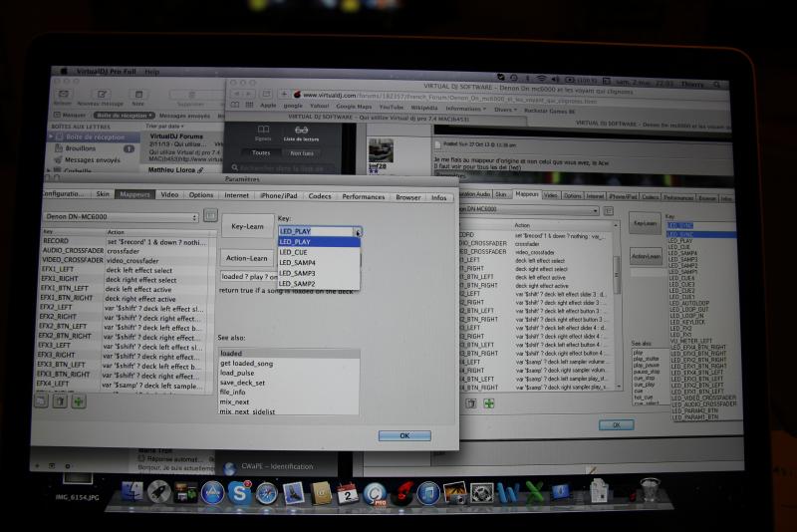Click the Action-Learn button

point(246,258)
